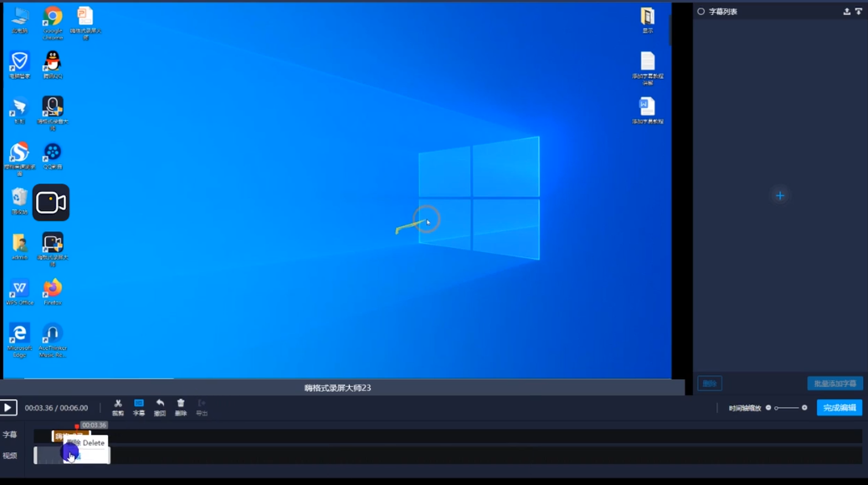The height and width of the screenshot is (485, 868).
Task: Click the 删除 button below subtitle list
Action: point(710,384)
